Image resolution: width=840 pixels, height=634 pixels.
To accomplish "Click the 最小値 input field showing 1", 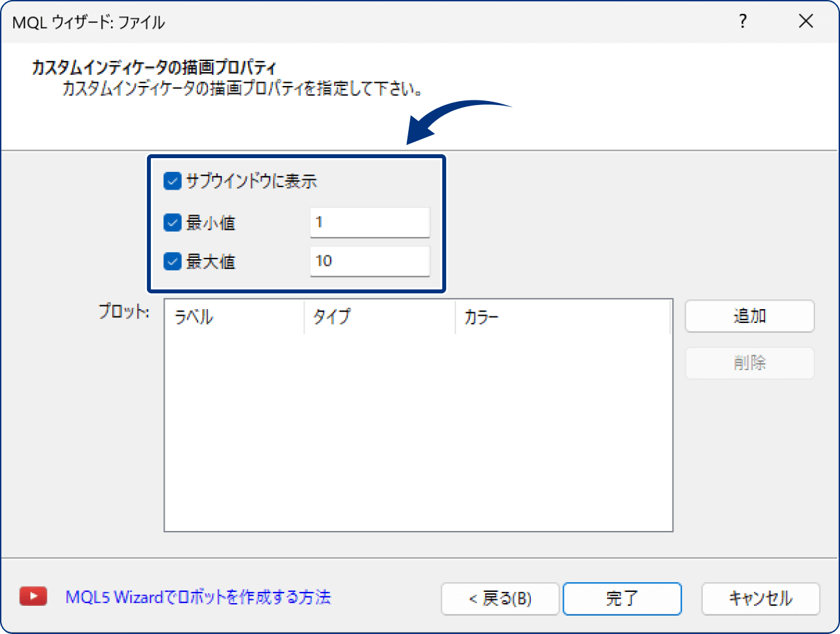I will (369, 222).
